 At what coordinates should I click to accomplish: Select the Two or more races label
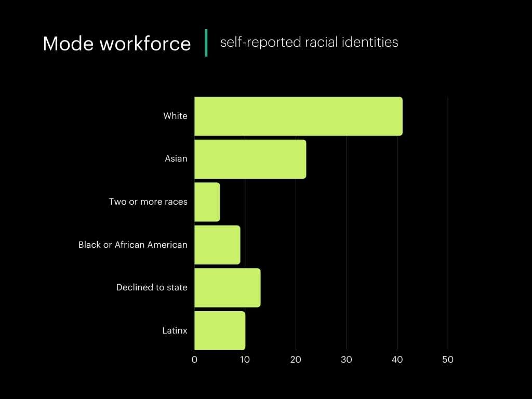[149, 202]
